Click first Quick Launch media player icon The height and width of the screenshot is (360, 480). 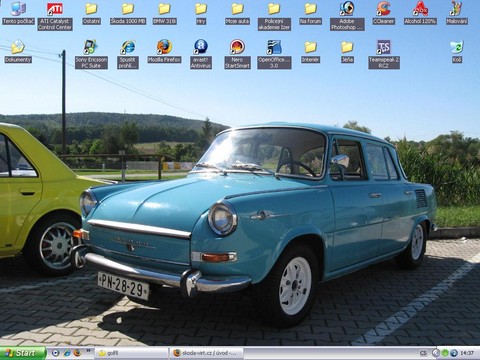click(x=56, y=353)
